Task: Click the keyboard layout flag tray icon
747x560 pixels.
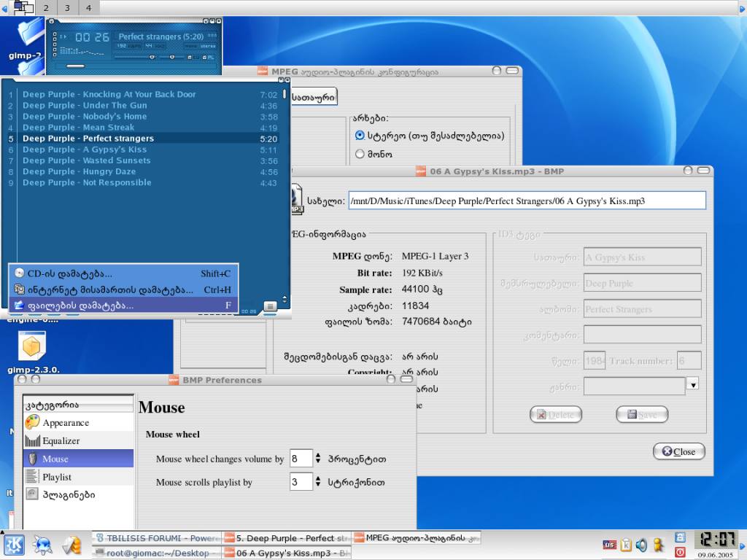Action: (x=609, y=545)
